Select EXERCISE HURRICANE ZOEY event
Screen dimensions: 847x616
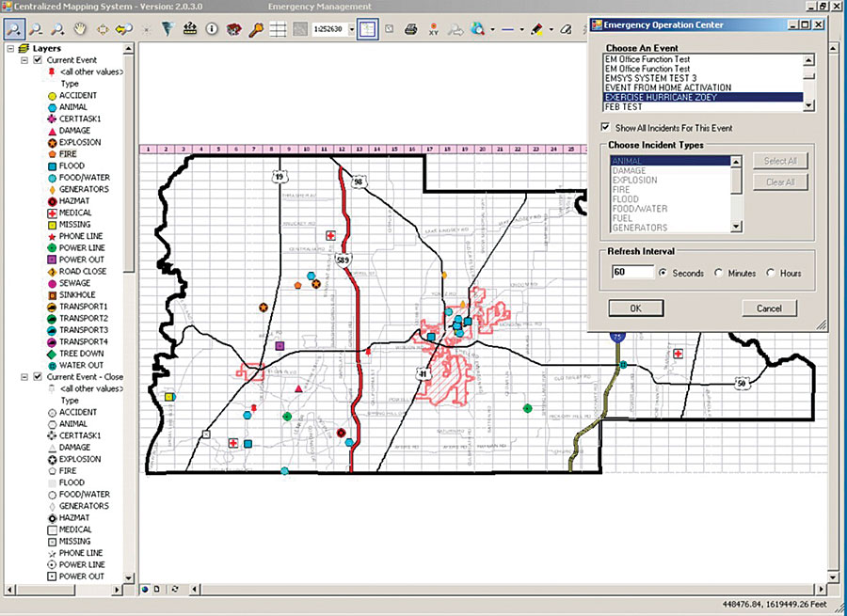(703, 97)
